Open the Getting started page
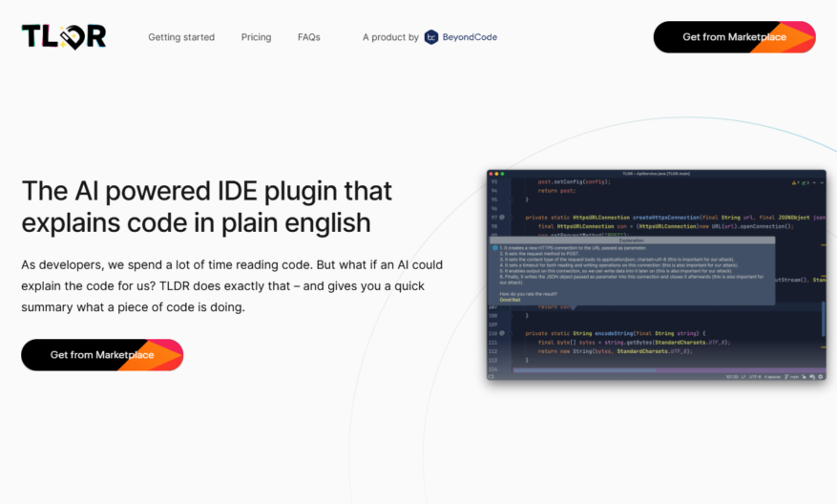 click(181, 37)
